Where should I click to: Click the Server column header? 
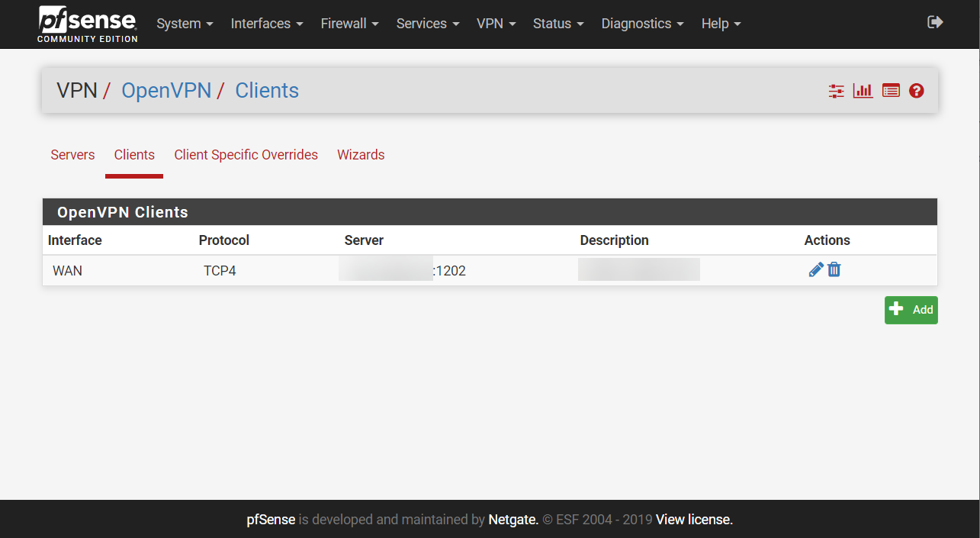[364, 240]
